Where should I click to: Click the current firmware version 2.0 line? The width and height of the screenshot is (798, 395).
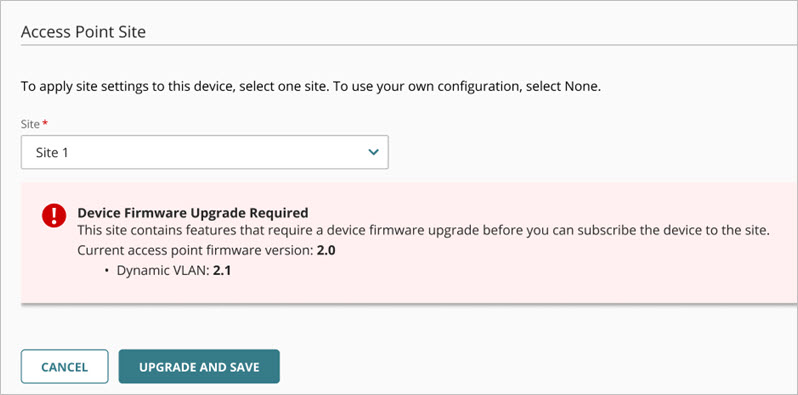click(206, 250)
